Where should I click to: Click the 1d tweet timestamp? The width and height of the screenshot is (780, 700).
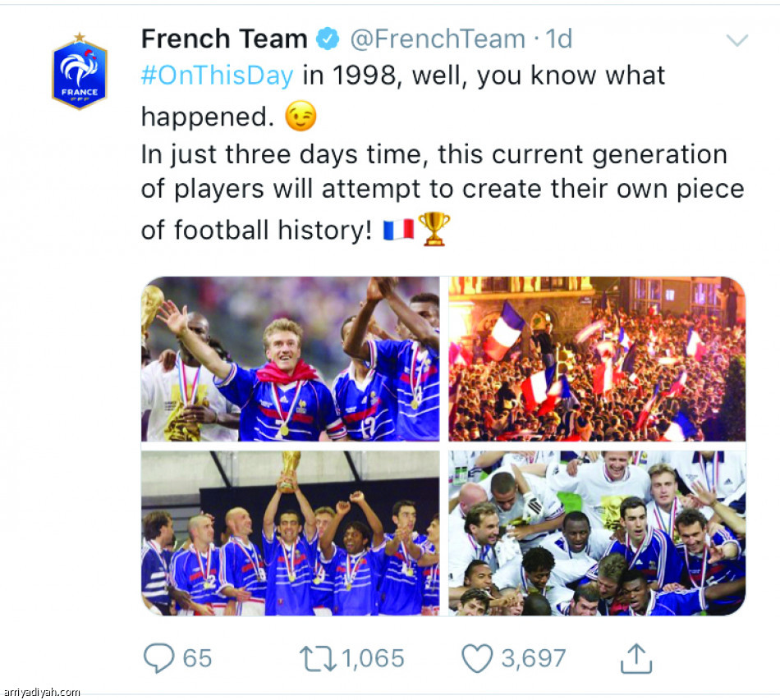click(559, 39)
